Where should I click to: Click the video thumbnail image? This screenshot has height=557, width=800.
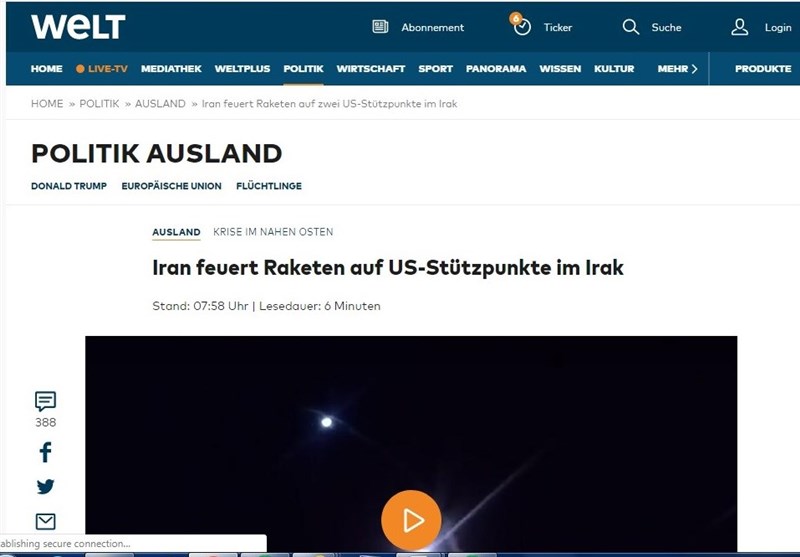point(411,444)
